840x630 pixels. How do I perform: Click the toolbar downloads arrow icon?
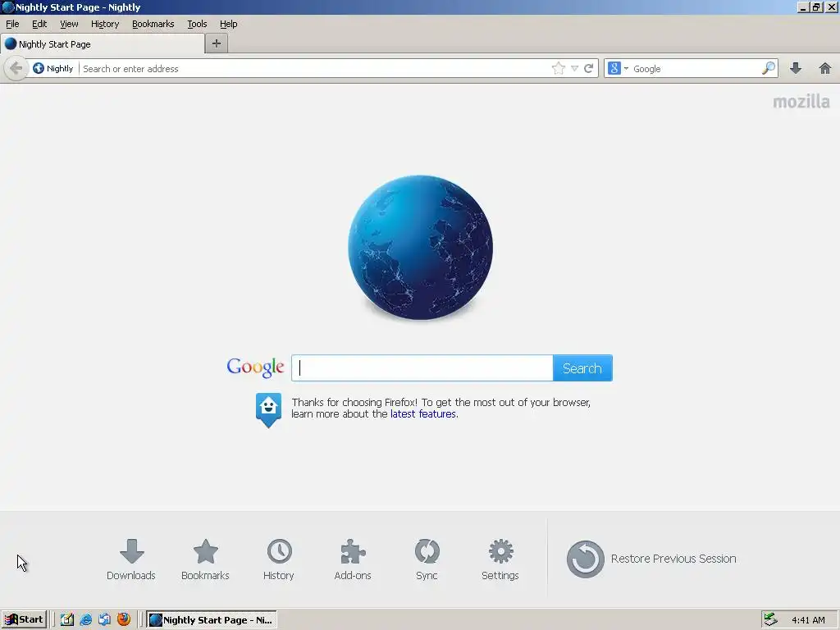pos(796,68)
